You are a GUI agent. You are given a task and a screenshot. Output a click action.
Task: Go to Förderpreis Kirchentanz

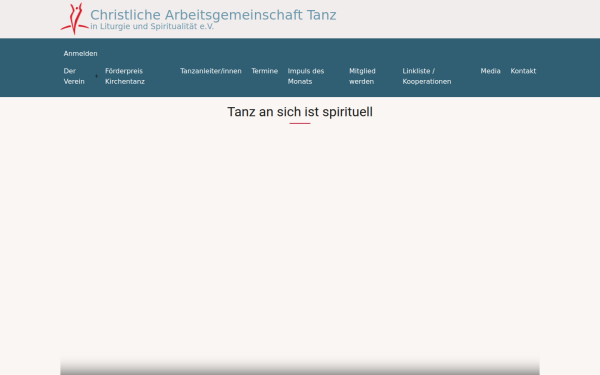point(125,76)
